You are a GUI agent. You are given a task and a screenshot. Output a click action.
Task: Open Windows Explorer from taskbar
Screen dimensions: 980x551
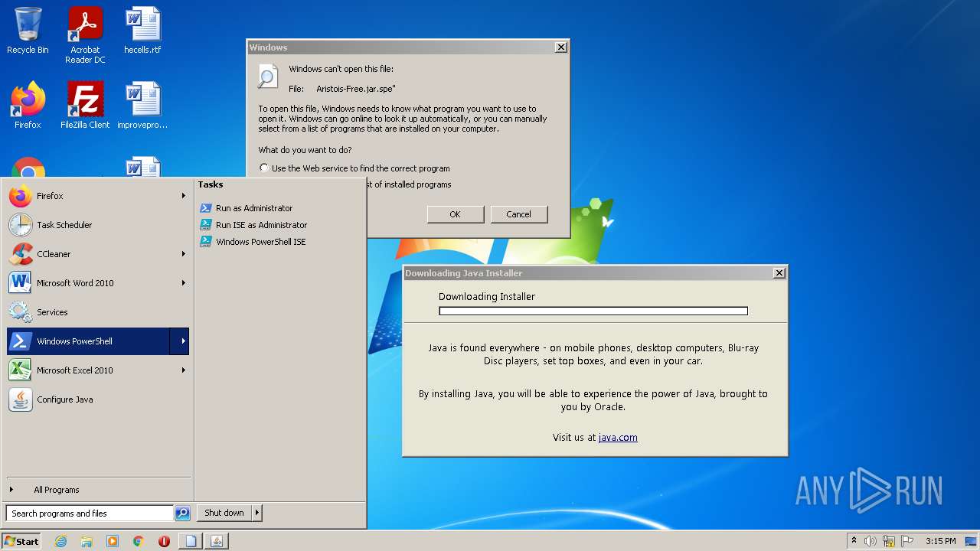[87, 541]
